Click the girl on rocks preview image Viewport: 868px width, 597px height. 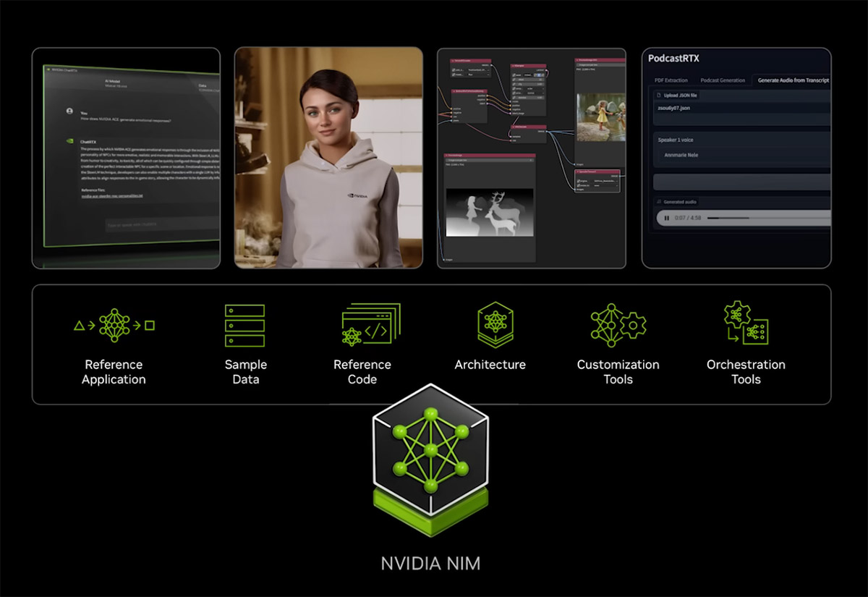point(601,117)
